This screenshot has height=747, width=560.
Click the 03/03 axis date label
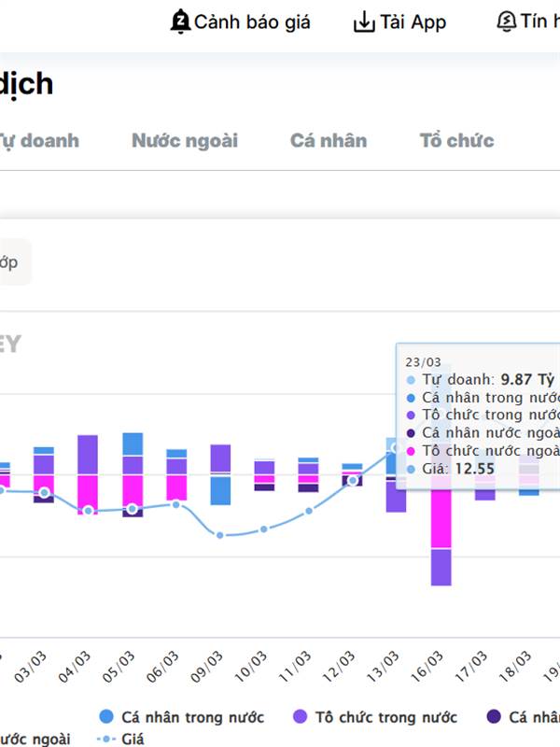click(x=31, y=667)
